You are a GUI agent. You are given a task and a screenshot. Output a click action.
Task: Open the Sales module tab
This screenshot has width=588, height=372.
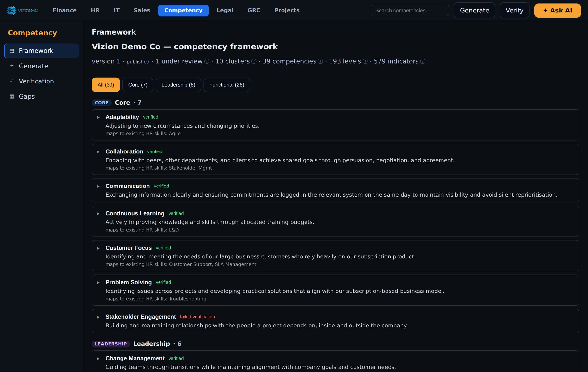click(x=142, y=10)
